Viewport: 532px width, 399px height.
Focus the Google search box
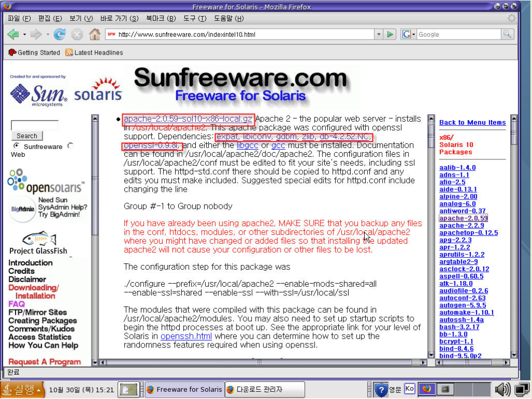pyautogui.click(x=459, y=34)
